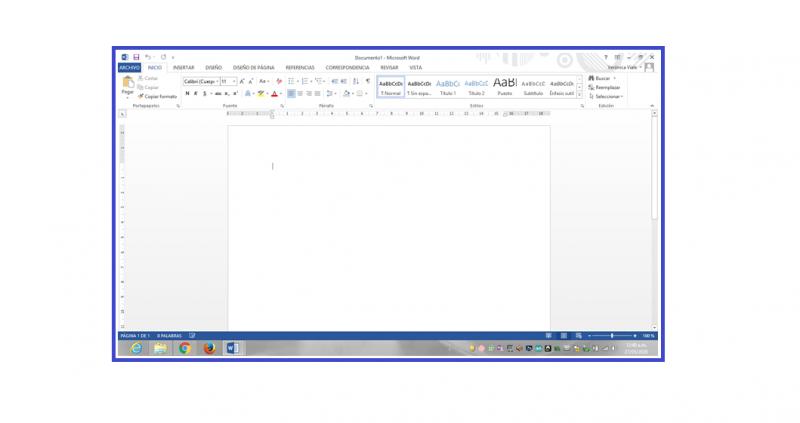Viewport: 800px width, 423px height.
Task: Expand the Seleccionar dropdown in Edición
Action: [609, 96]
